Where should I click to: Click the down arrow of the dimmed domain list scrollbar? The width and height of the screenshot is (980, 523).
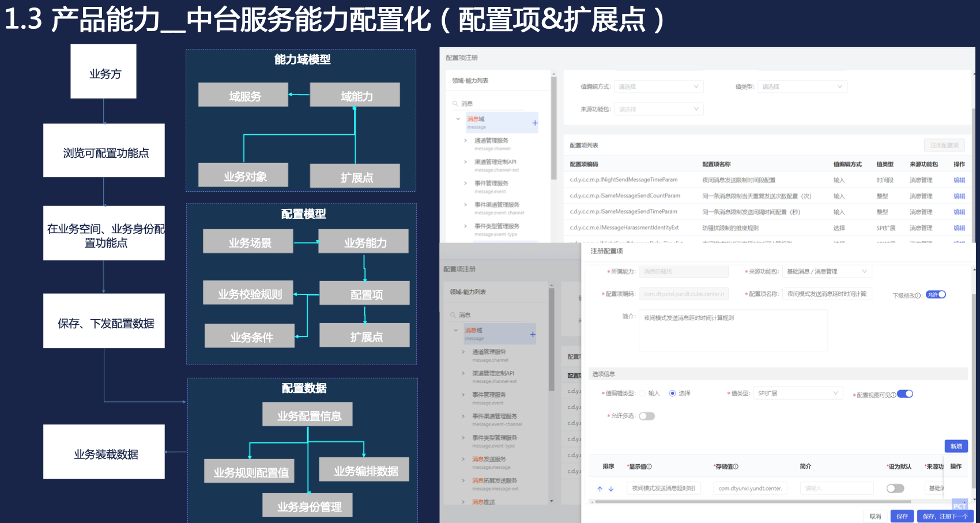pyautogui.click(x=552, y=501)
